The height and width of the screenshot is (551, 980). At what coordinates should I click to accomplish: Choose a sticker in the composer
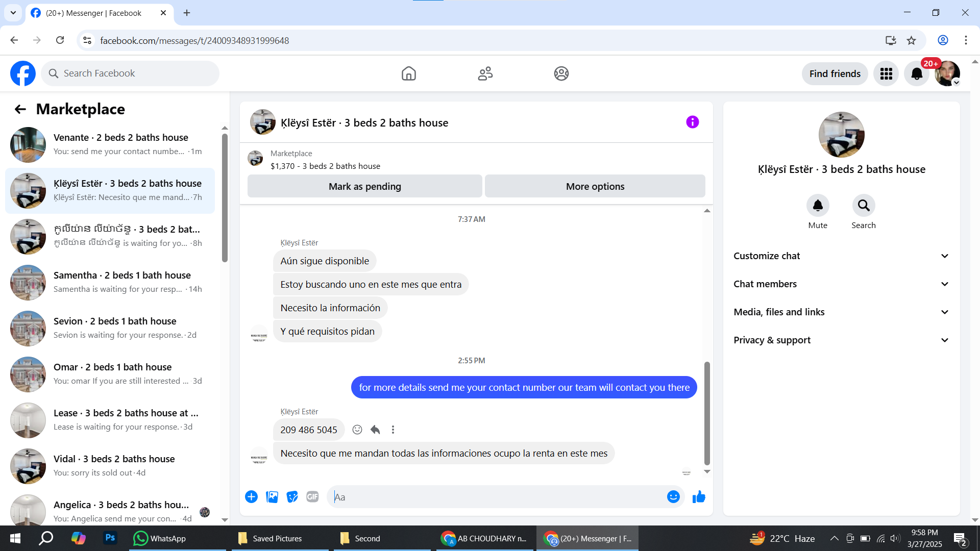click(x=292, y=497)
